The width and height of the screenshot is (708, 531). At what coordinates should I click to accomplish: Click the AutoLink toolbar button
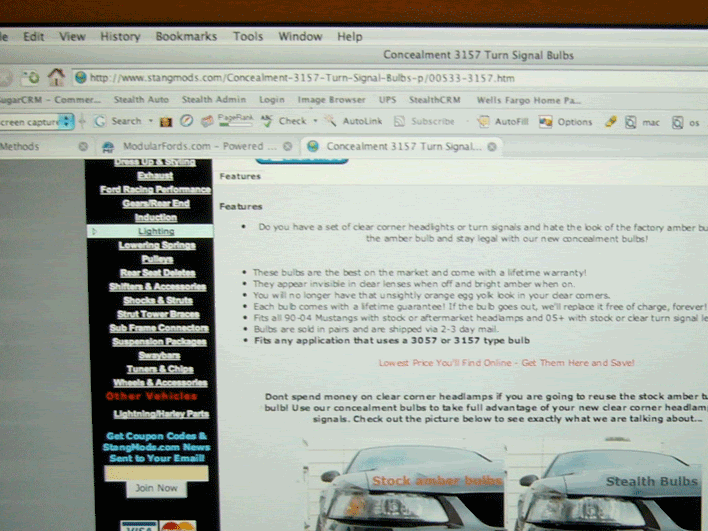click(x=354, y=121)
